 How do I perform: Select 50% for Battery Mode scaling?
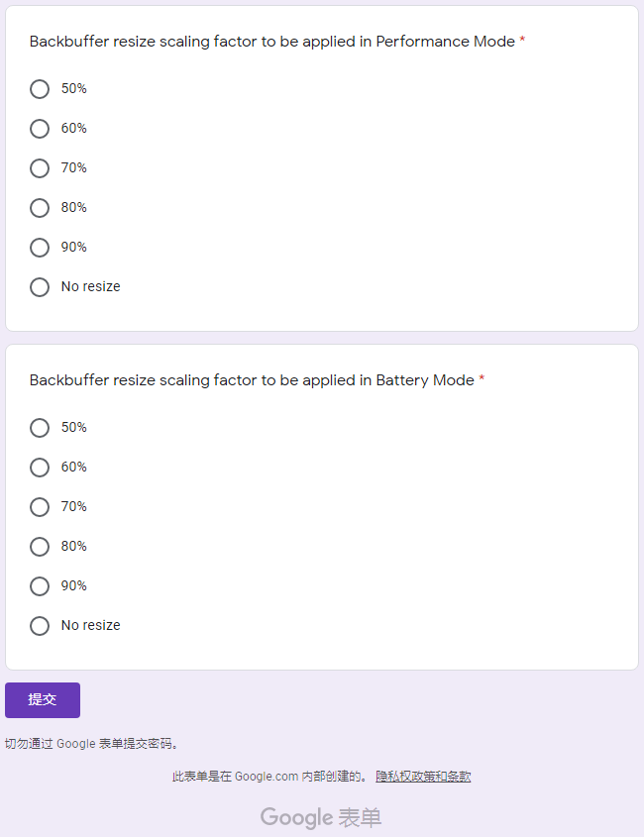[x=40, y=428]
